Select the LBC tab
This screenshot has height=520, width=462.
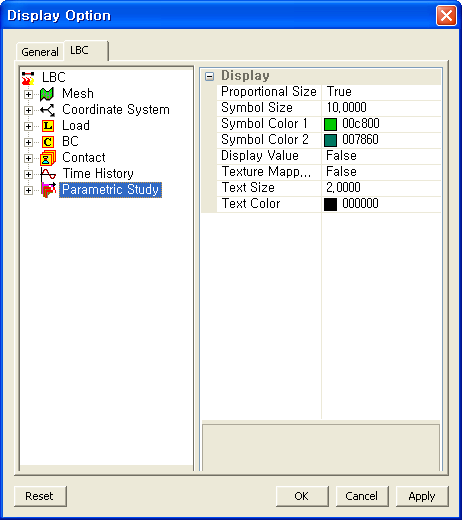coord(86,50)
